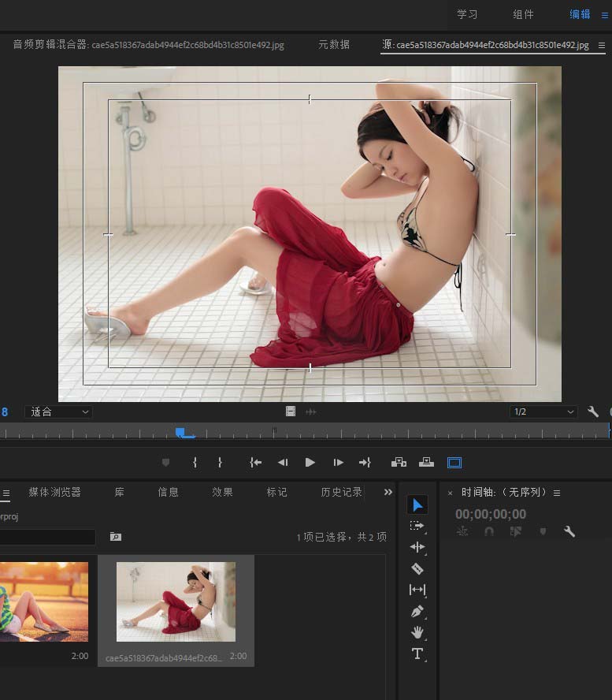The width and height of the screenshot is (612, 700).
Task: Open timeline display wrench settings
Action: click(x=569, y=531)
